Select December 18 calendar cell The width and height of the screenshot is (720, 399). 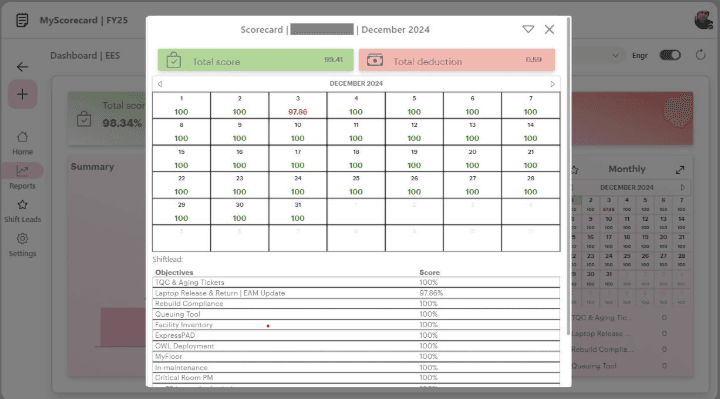pos(356,158)
